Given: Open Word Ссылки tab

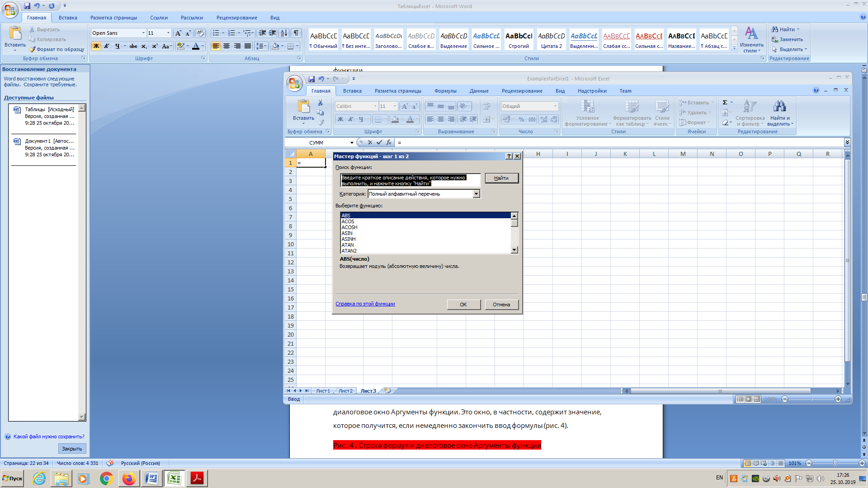Looking at the screenshot, I should coord(159,18).
